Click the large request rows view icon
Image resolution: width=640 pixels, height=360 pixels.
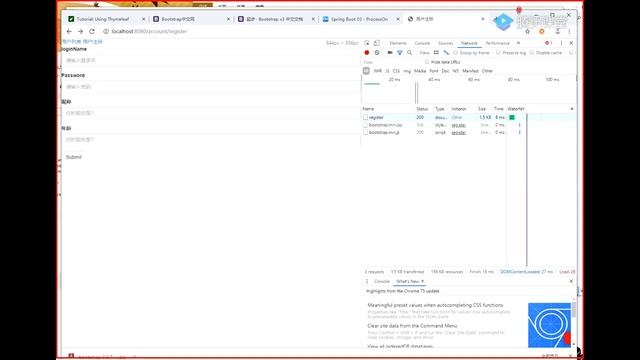click(x=436, y=53)
